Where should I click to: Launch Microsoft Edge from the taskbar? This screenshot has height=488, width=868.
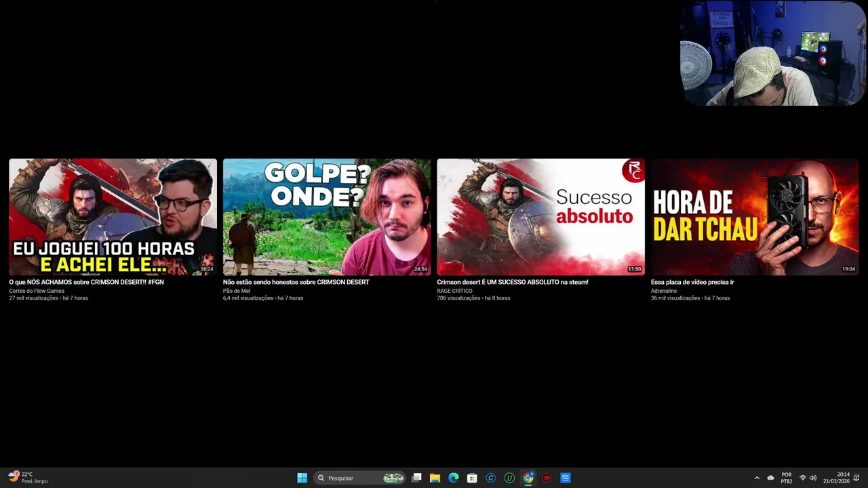click(x=454, y=478)
